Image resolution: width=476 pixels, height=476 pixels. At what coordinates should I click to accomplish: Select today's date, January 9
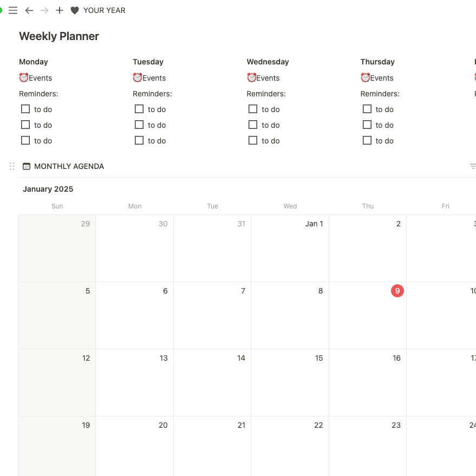[x=397, y=291]
